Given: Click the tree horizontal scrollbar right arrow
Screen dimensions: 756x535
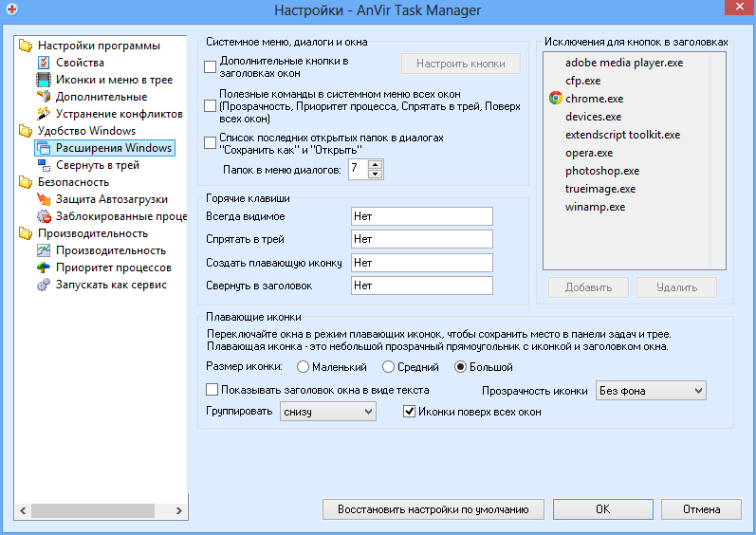Looking at the screenshot, I should click(179, 510).
